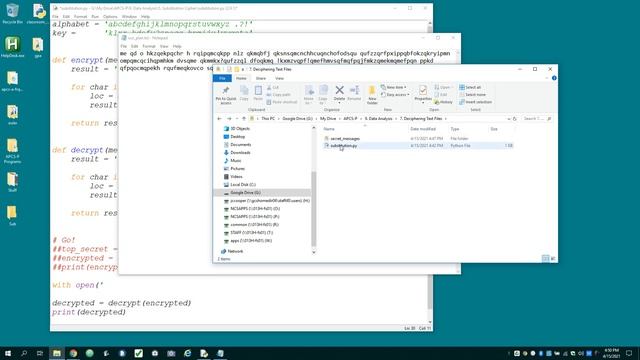Viewport: 640px width, 360px height.
Task: Open Properties from the Explorer ribbon
Action: (423, 93)
